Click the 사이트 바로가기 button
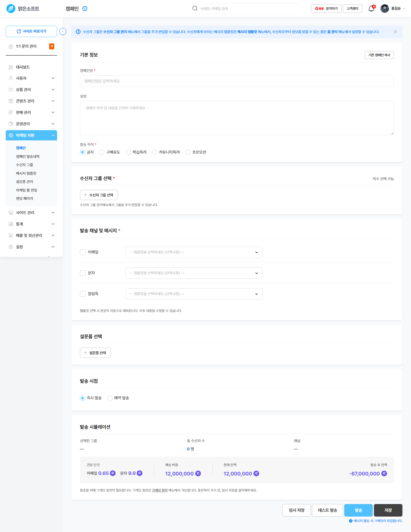 [31, 31]
